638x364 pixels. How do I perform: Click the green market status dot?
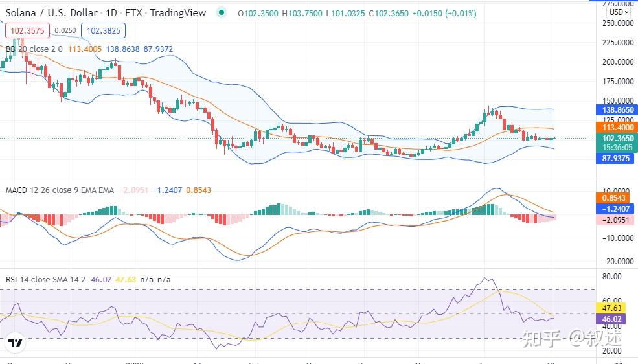pos(221,12)
